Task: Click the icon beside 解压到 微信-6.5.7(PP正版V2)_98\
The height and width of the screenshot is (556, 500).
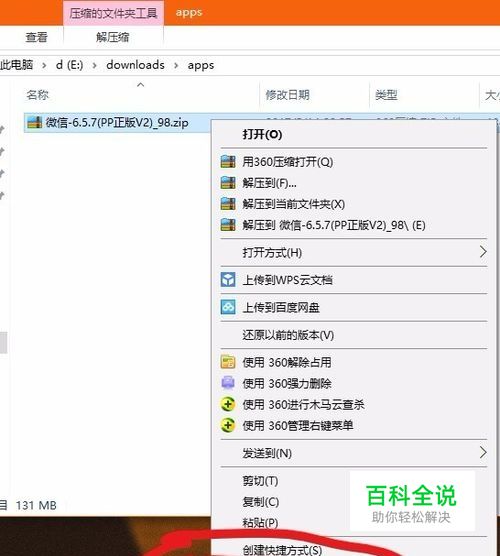Action: [x=228, y=225]
